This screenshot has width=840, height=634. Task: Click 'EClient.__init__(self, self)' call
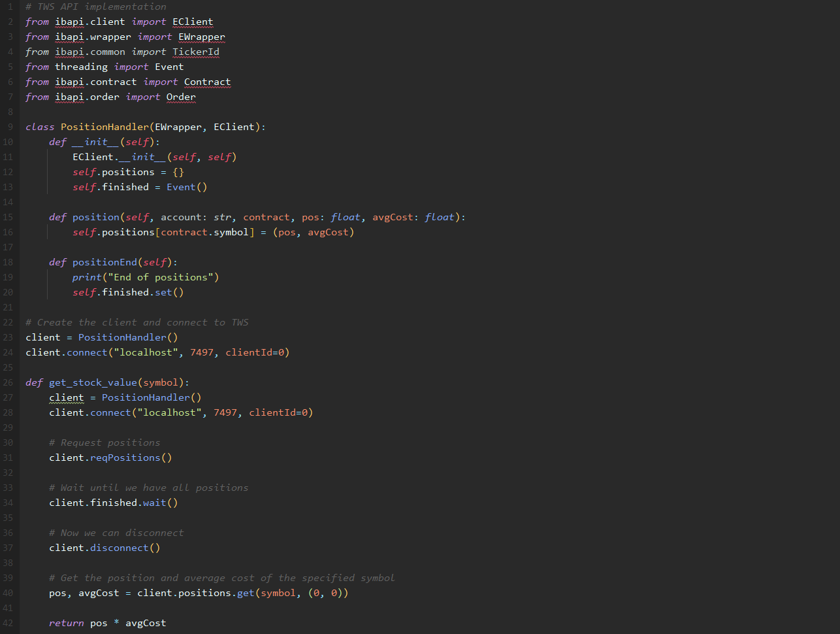click(155, 157)
